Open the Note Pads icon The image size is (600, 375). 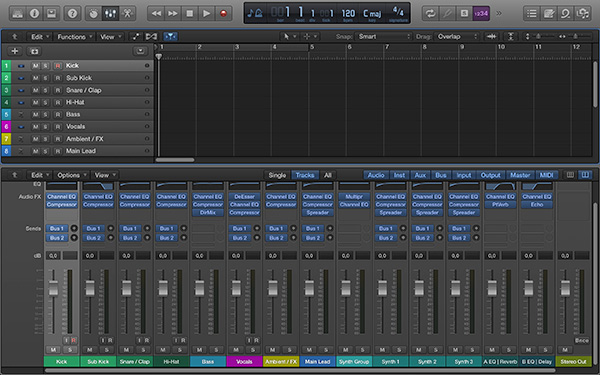(x=549, y=14)
